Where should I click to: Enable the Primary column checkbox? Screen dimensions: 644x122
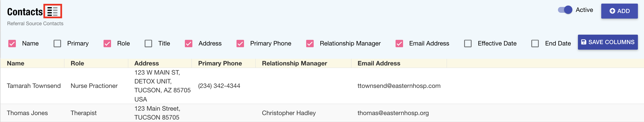pos(57,44)
